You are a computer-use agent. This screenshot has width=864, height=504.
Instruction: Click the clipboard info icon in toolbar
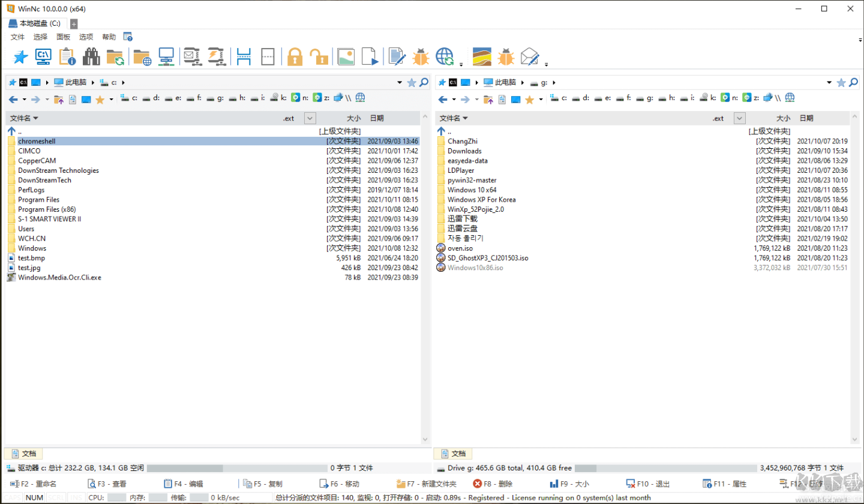point(67,57)
